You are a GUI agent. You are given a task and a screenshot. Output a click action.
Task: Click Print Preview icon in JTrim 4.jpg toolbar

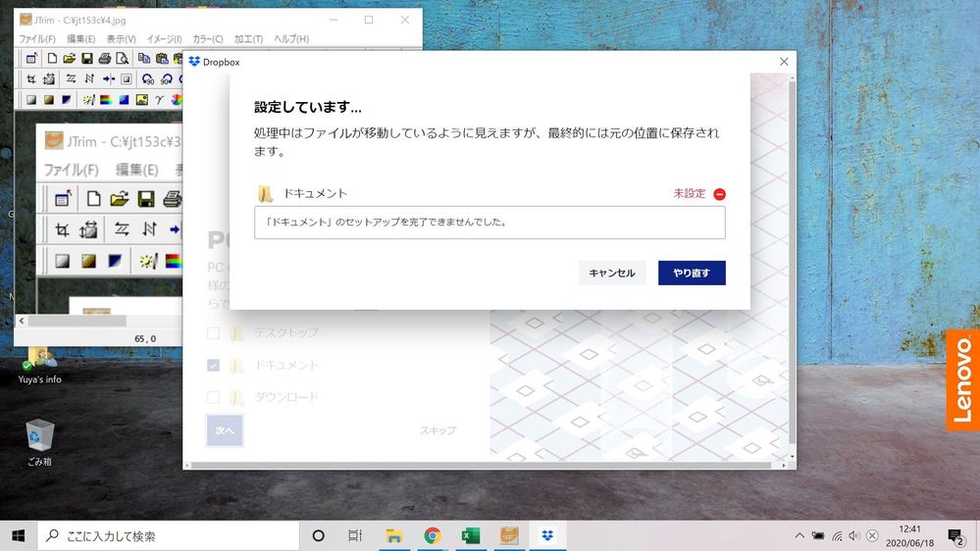tap(123, 59)
